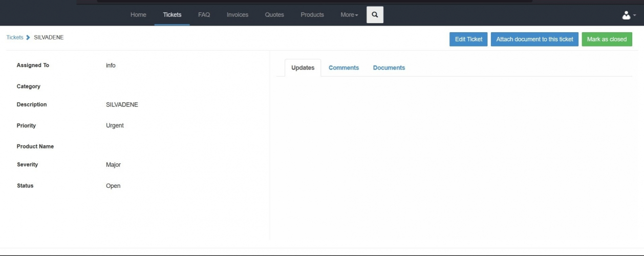Click the breadcrumb chevron icon after Tickets
This screenshot has height=256, width=644.
[x=28, y=37]
